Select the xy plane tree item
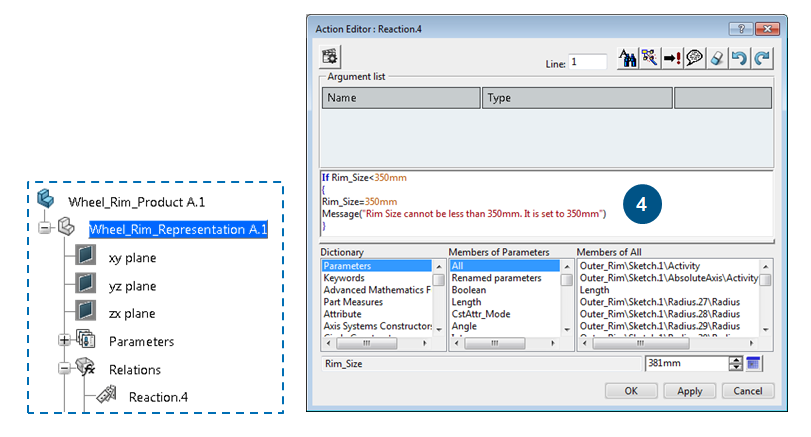The width and height of the screenshot is (811, 437). pyautogui.click(x=132, y=257)
